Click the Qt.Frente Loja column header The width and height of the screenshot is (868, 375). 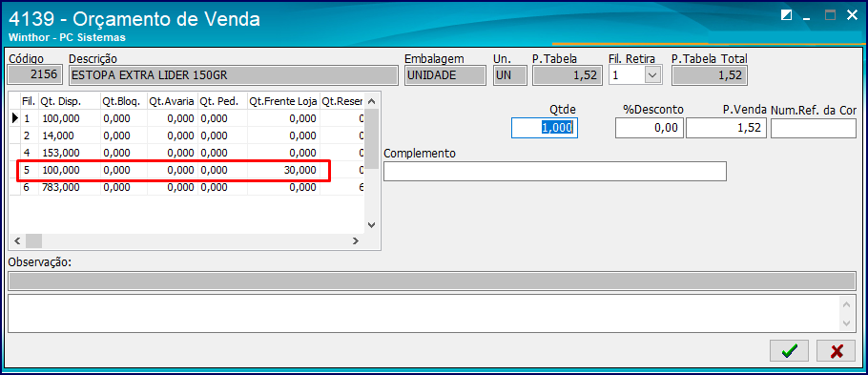(283, 101)
